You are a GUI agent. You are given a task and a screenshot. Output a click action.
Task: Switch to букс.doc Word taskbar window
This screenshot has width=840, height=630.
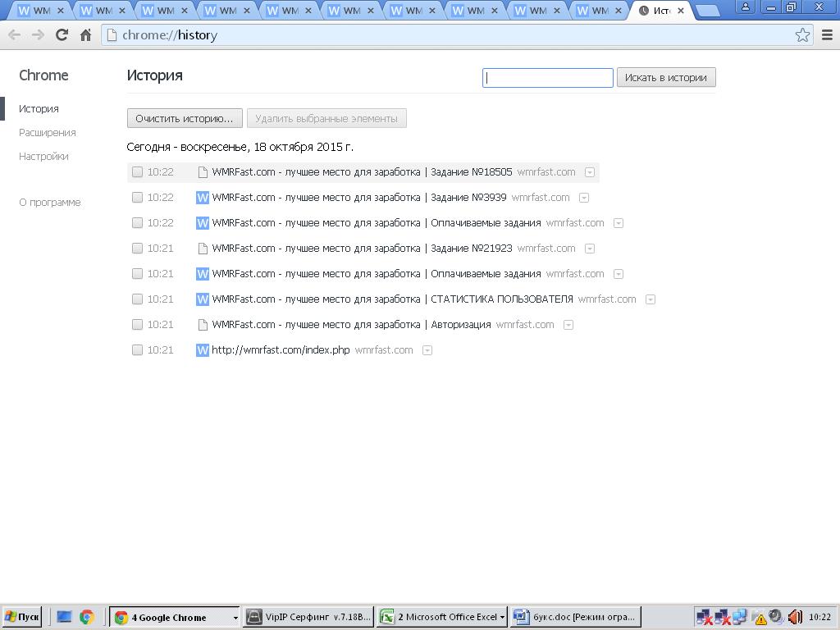pyautogui.click(x=575, y=617)
